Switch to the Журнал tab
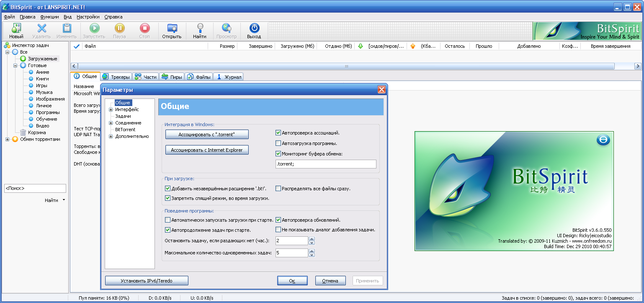 tap(228, 77)
